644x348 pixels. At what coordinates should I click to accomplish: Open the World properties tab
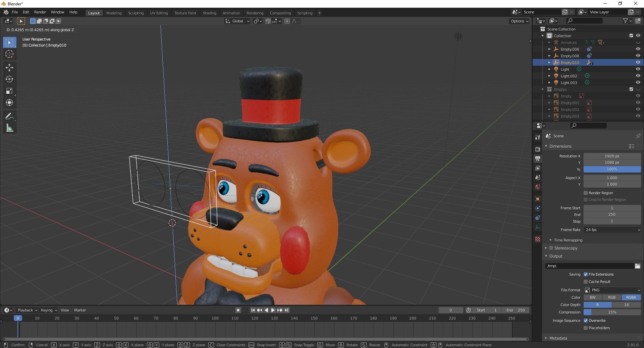point(538,187)
